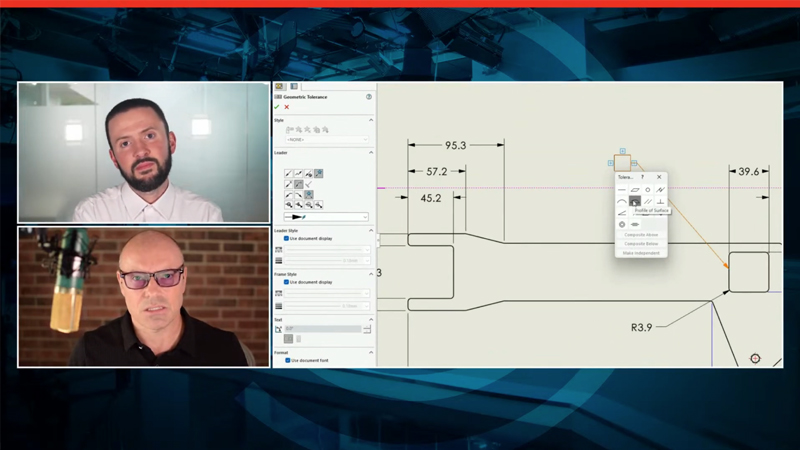The height and width of the screenshot is (450, 800).
Task: Choose the Cylindricity tolerance symbol
Action: pos(660,190)
